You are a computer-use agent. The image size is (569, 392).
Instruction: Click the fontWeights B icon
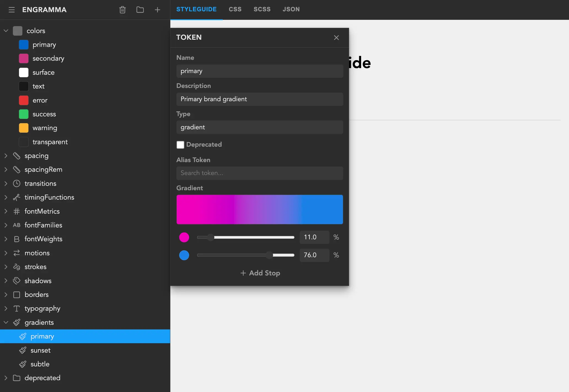(x=17, y=239)
